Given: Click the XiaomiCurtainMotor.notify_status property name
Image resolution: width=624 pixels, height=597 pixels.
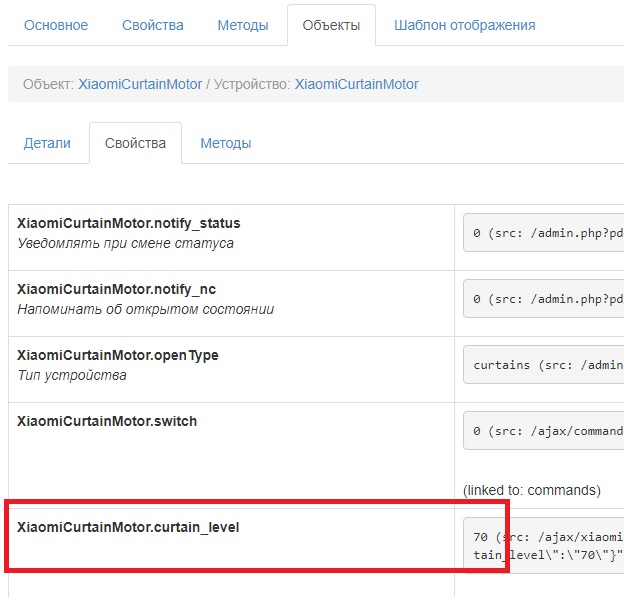Looking at the screenshot, I should click(129, 223).
